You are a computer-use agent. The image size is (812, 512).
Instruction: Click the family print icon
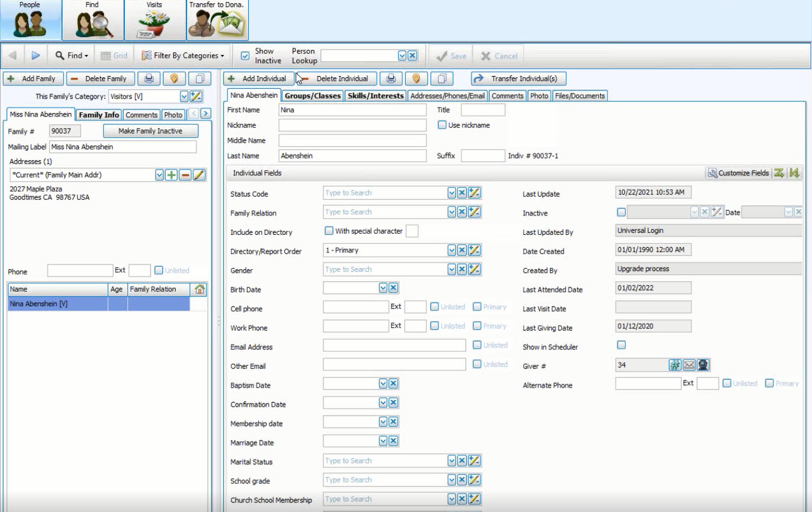(149, 79)
